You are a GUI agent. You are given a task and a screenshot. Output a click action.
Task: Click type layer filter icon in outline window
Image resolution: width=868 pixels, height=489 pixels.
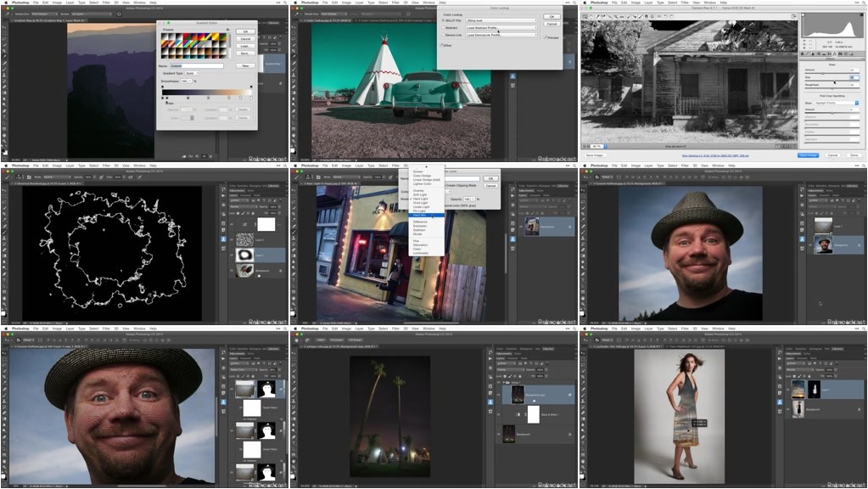pos(264,200)
